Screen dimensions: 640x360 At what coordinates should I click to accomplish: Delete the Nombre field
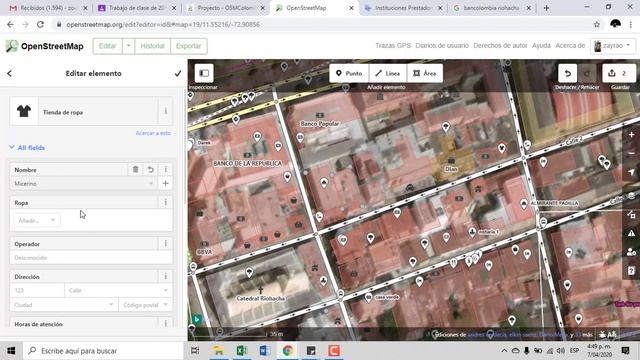pos(136,169)
